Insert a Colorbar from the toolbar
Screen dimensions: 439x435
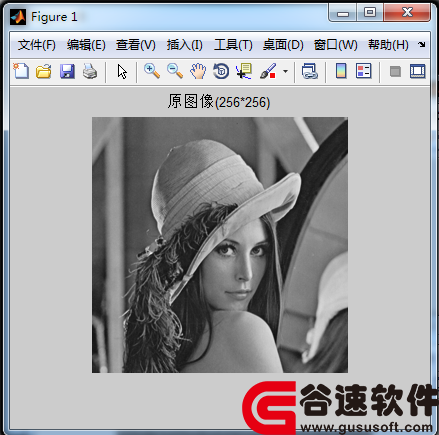point(341,71)
